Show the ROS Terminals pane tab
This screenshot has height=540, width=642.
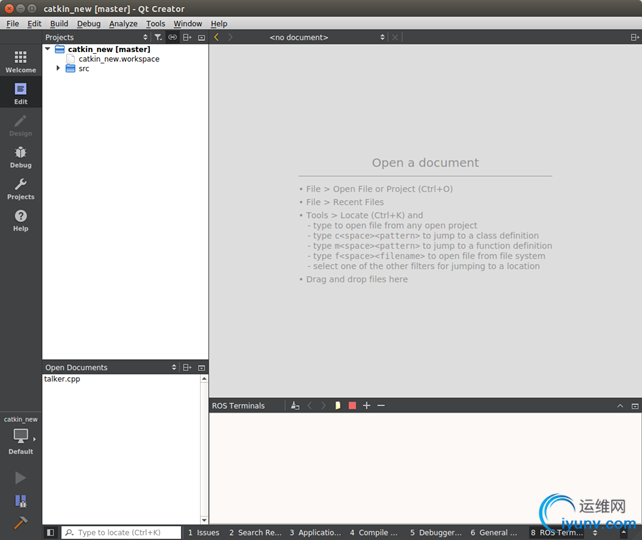pyautogui.click(x=557, y=532)
